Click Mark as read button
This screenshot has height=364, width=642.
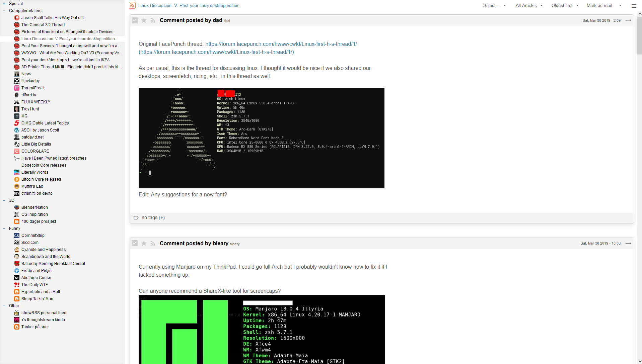[599, 6]
